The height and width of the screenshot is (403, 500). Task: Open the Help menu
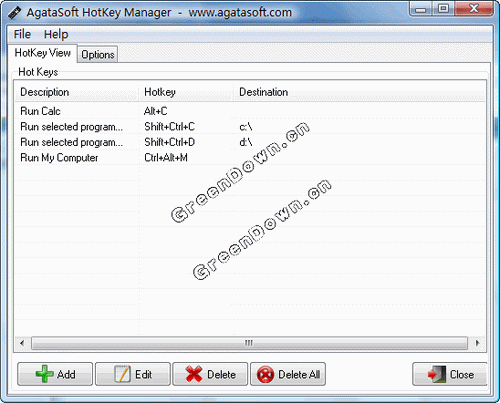coord(56,34)
